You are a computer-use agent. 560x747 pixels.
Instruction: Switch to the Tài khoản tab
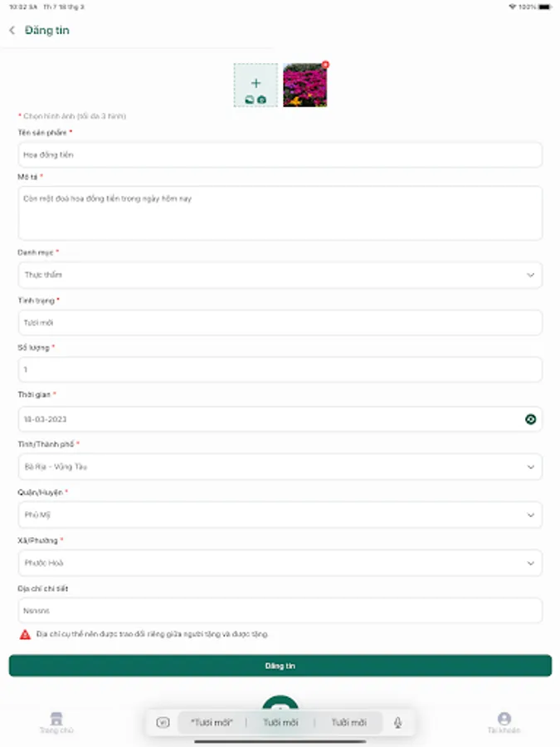pyautogui.click(x=504, y=722)
